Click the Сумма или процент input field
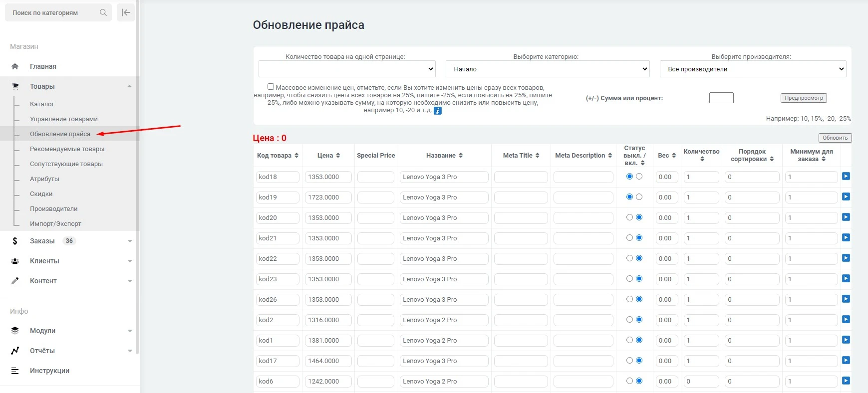Screen dimensions: 868x393 pyautogui.click(x=721, y=98)
